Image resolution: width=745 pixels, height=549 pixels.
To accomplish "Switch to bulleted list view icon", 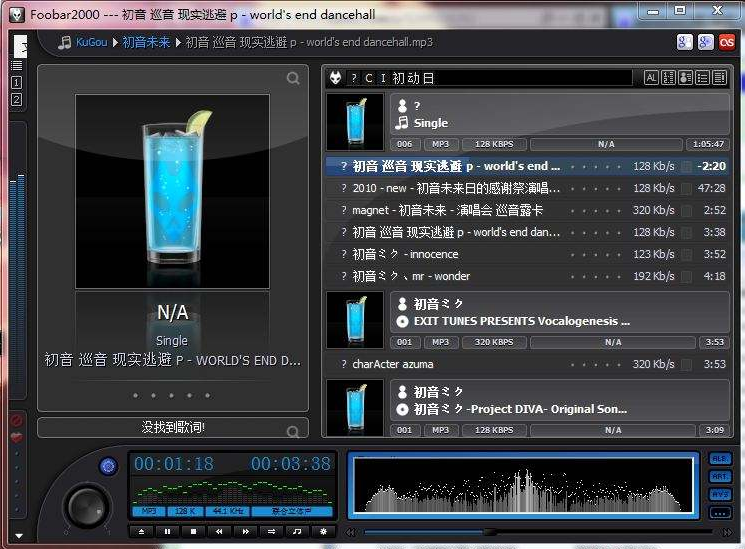I will [703, 77].
